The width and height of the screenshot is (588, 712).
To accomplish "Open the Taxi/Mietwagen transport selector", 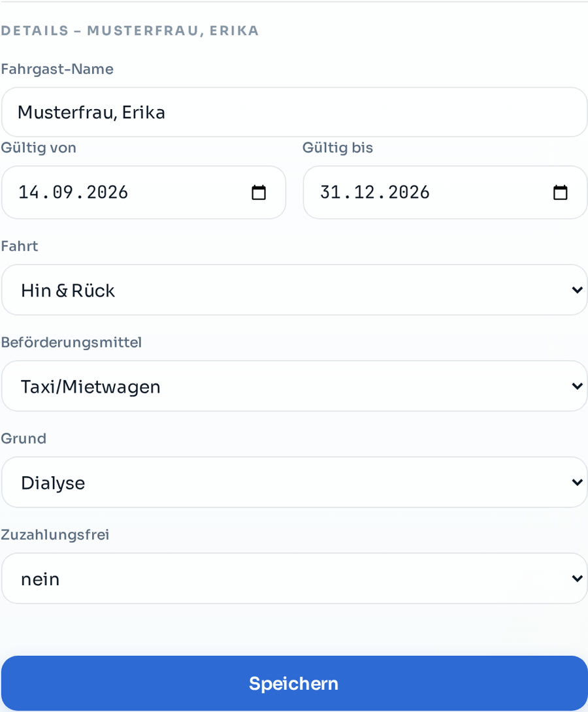I will (294, 386).
